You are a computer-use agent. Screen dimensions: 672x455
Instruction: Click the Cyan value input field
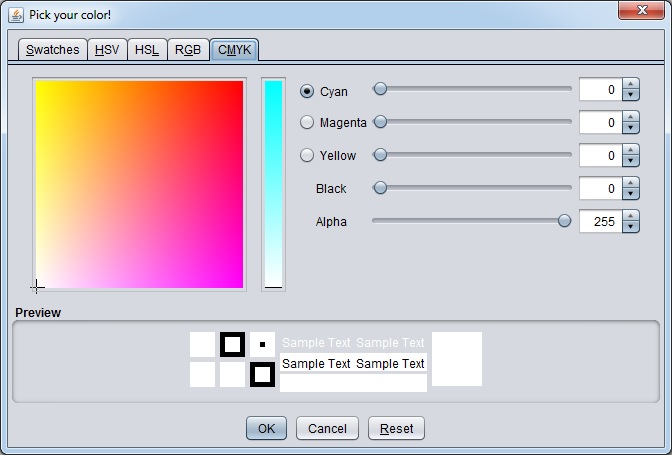tap(600, 90)
